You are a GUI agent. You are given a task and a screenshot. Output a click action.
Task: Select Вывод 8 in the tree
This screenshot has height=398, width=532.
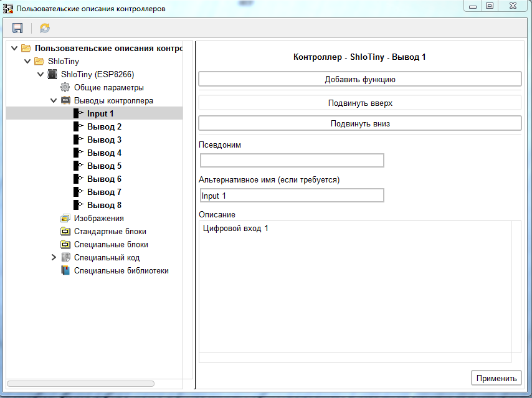[x=104, y=205]
